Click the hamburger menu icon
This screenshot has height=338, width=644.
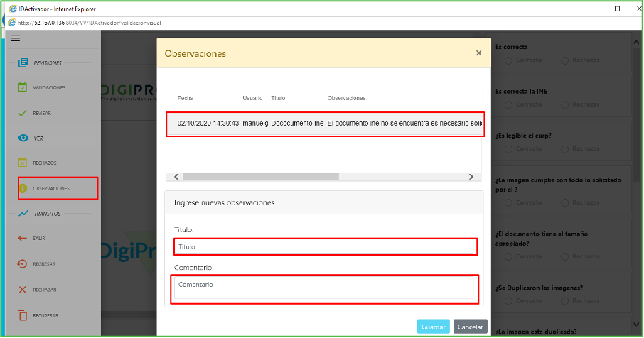point(15,38)
